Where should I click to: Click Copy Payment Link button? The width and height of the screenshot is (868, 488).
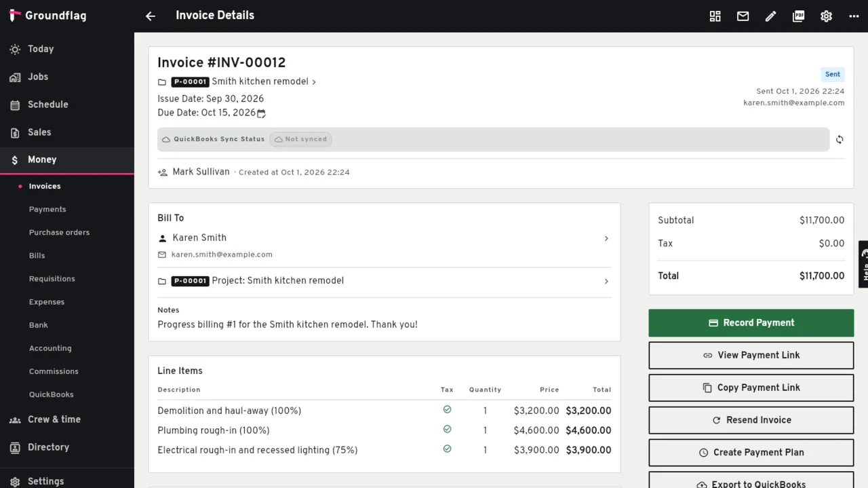point(751,388)
